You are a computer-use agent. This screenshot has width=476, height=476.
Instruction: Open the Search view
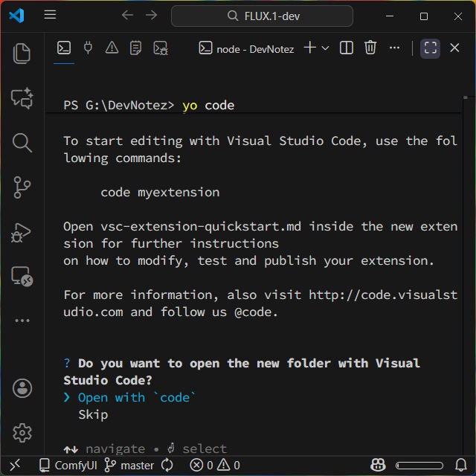point(22,142)
